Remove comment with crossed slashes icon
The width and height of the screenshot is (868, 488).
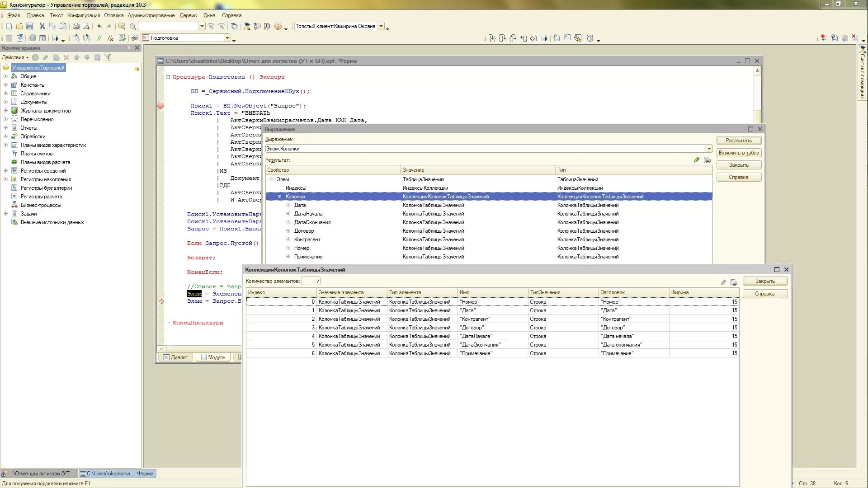[x=110, y=38]
